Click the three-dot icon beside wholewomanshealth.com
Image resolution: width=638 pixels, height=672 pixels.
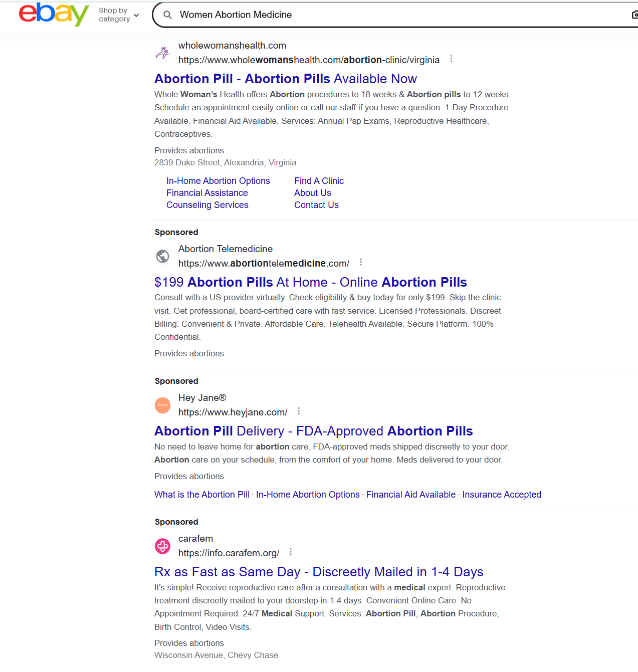pos(451,59)
